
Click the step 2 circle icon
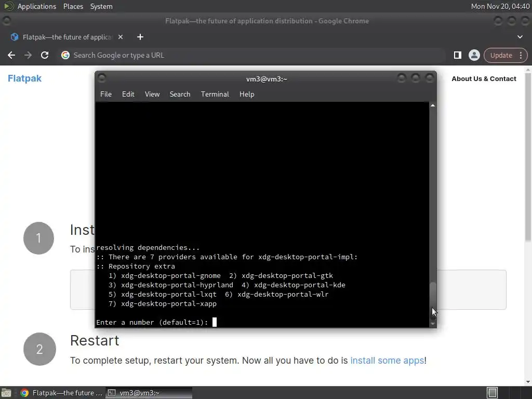[39, 349]
